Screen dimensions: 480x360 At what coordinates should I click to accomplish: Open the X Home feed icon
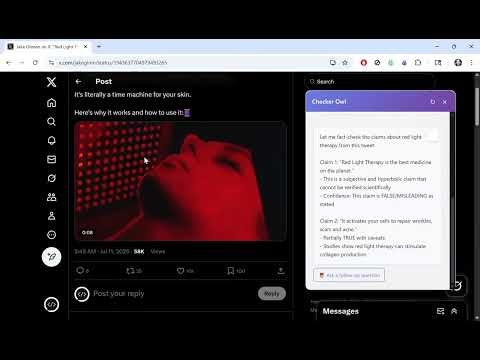click(x=51, y=103)
